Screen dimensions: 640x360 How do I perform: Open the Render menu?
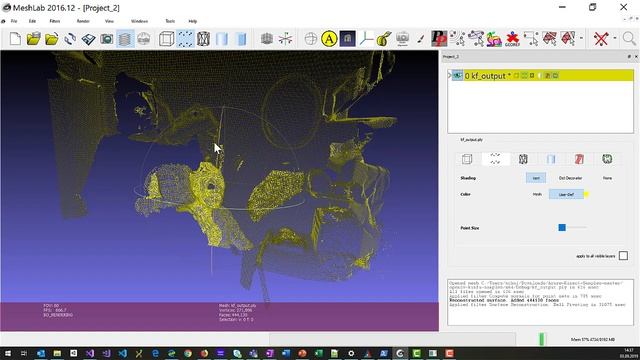(x=83, y=21)
